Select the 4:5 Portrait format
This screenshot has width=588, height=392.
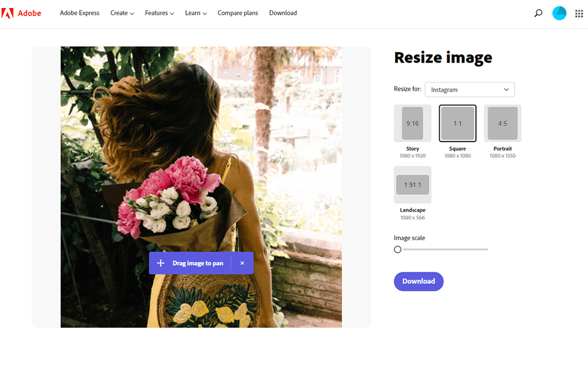(502, 123)
